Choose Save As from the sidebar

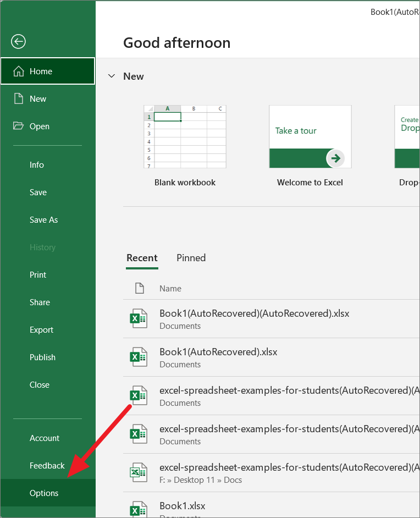48,220
